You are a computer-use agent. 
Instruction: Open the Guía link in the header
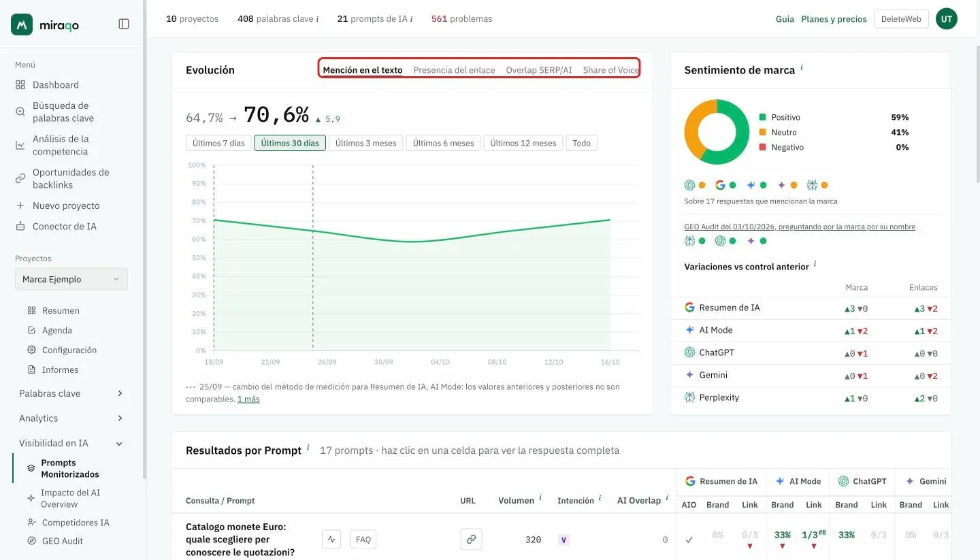(x=785, y=19)
